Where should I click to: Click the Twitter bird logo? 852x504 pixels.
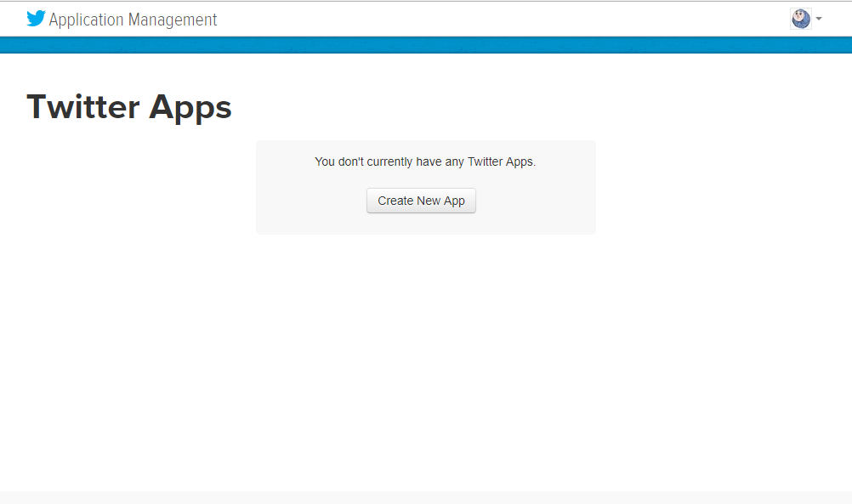36,19
